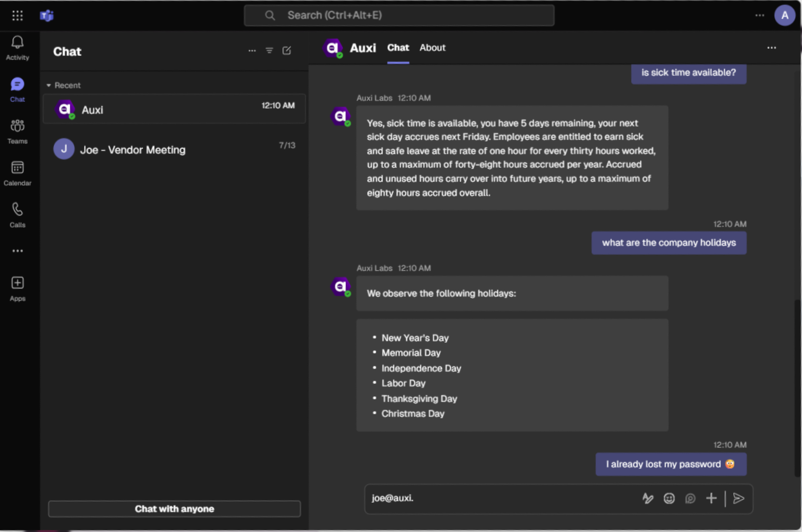Open more apps ellipsis in sidebar
The height and width of the screenshot is (532, 802).
click(17, 251)
